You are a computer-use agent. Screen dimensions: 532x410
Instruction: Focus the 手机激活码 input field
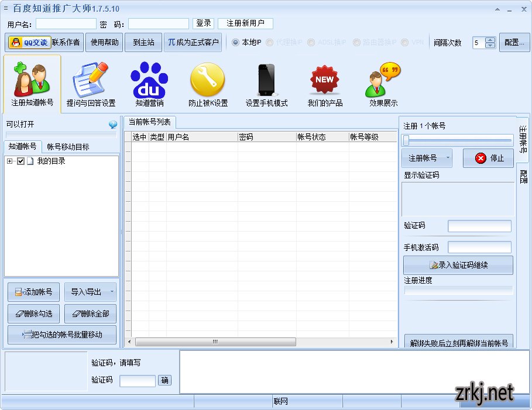(x=479, y=247)
